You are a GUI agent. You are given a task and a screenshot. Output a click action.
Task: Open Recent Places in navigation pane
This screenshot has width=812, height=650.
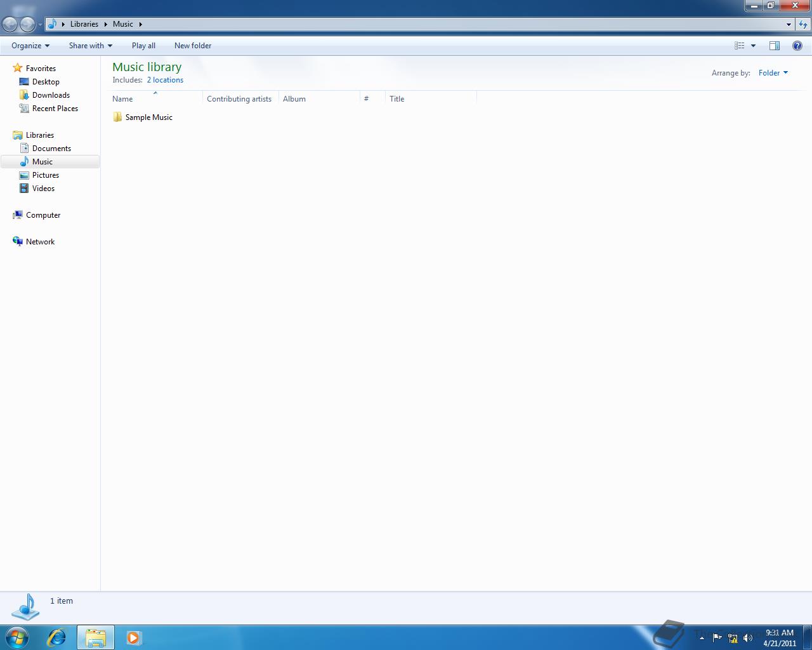(x=55, y=109)
